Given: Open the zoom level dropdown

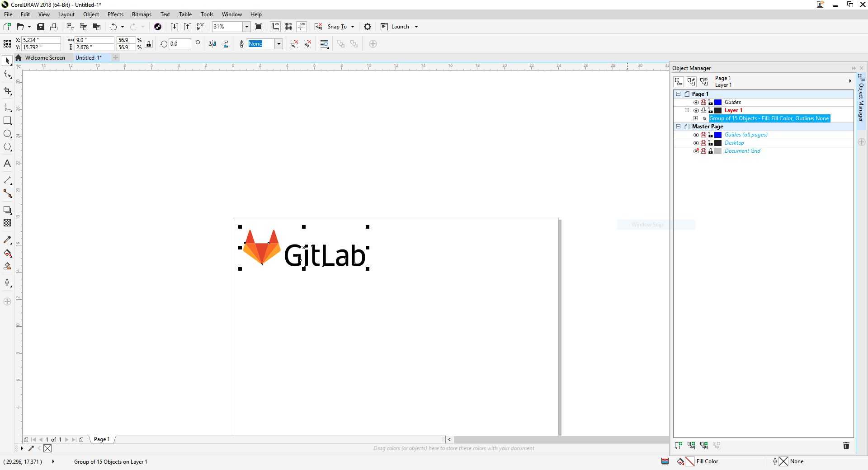Looking at the screenshot, I should coord(247,27).
